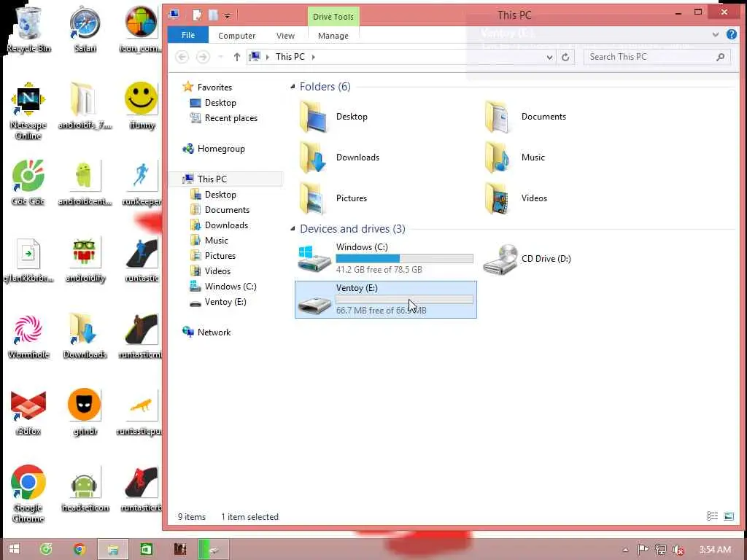Image resolution: width=747 pixels, height=560 pixels.
Task: Open the File menu tab
Action: pyautogui.click(x=187, y=35)
